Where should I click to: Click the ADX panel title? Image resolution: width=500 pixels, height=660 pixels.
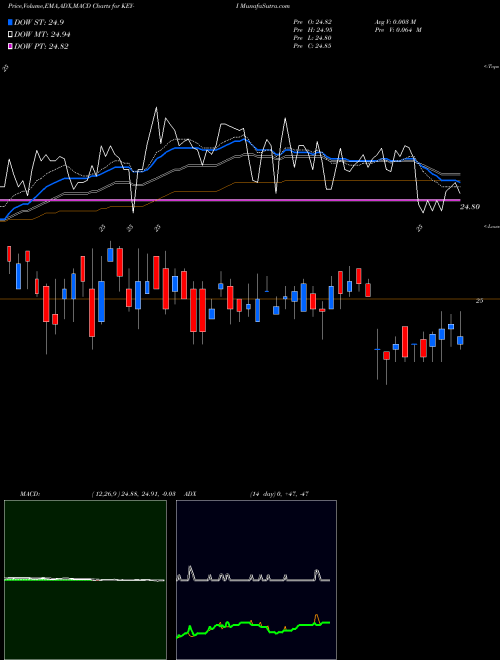(190, 494)
